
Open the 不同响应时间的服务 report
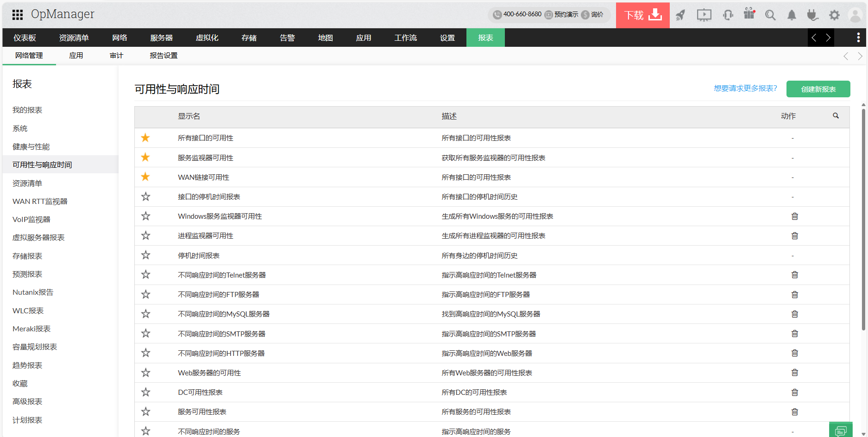[209, 432]
